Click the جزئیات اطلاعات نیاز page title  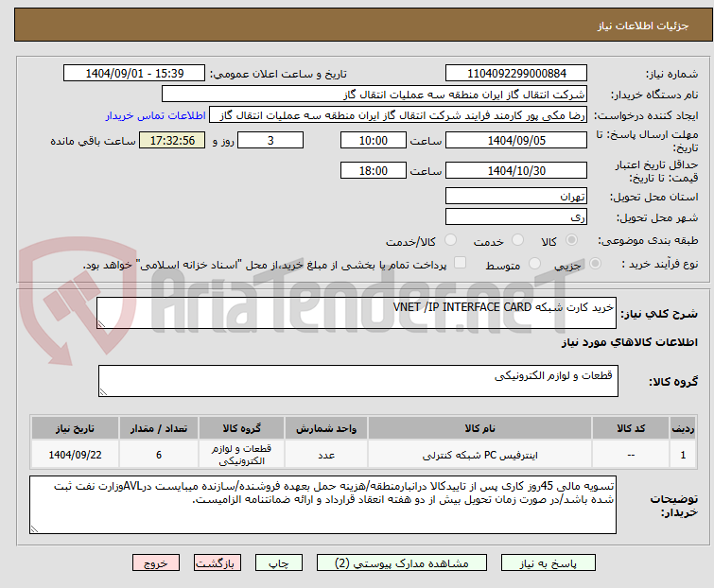[643, 26]
